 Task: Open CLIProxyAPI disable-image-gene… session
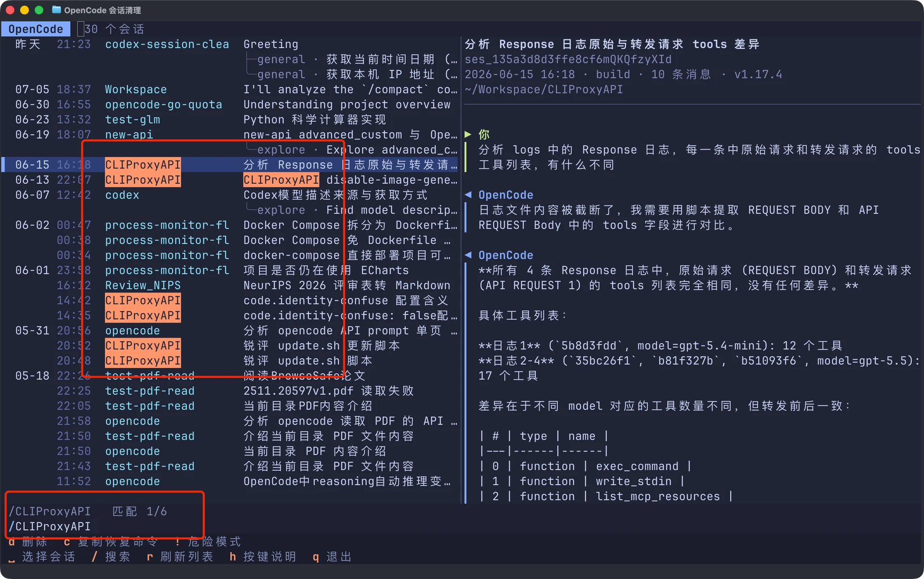(x=230, y=180)
